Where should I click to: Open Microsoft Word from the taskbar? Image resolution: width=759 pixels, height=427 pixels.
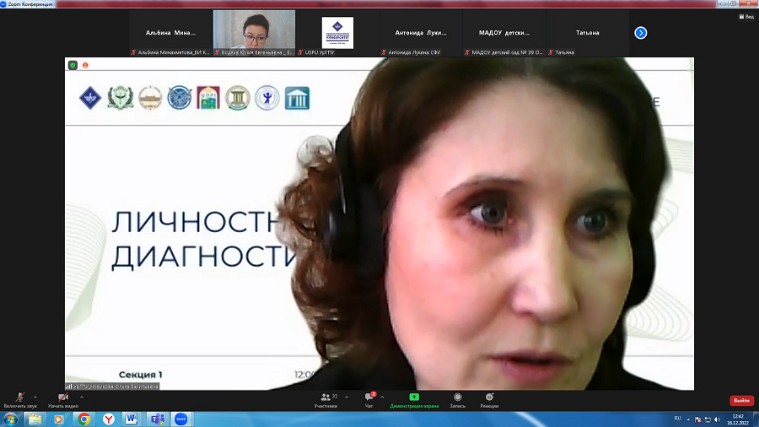132,419
